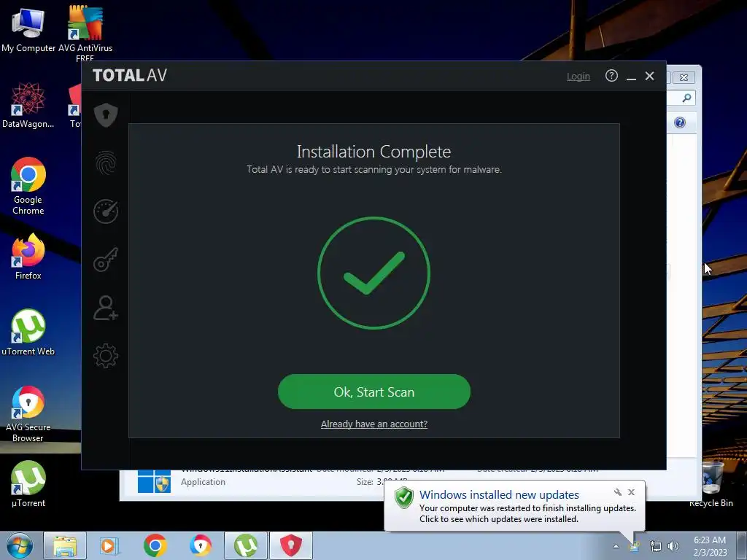The width and height of the screenshot is (747, 560).
Task: Close the Explorer window behind TotalAV
Action: 684,77
